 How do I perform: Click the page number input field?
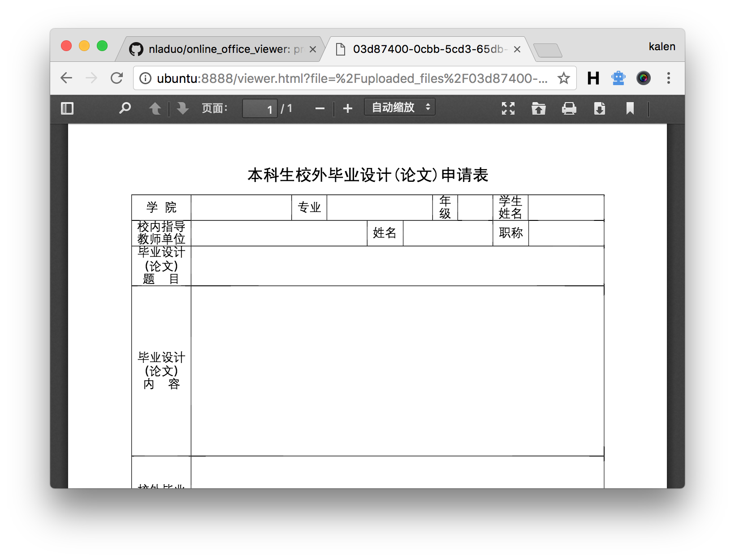pyautogui.click(x=259, y=109)
